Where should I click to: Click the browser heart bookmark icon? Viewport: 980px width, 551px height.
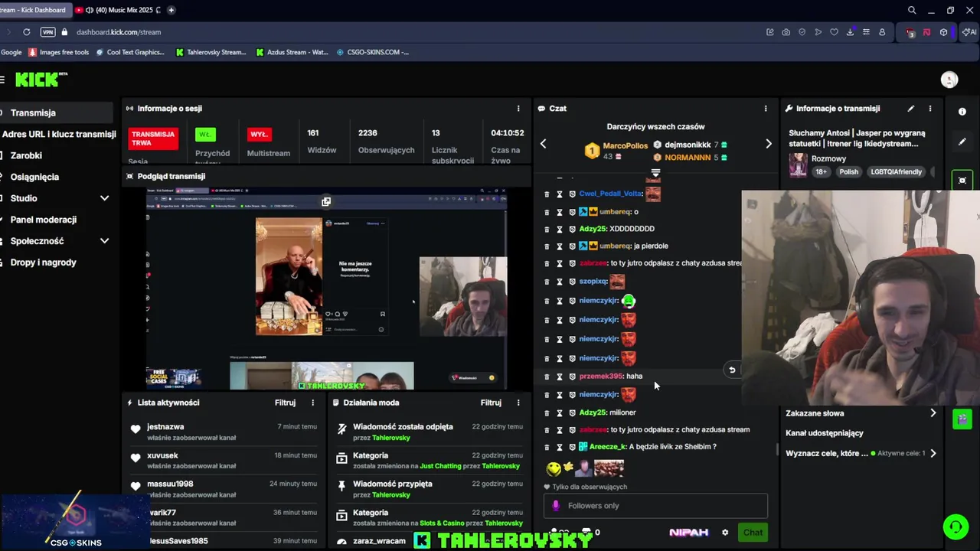click(x=834, y=32)
